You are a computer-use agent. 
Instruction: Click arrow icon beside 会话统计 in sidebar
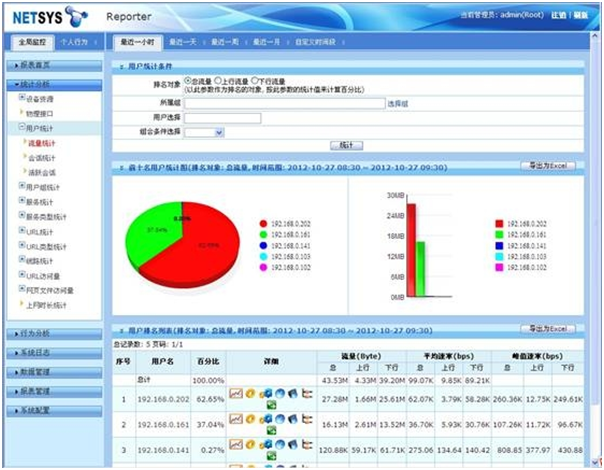coord(25,157)
